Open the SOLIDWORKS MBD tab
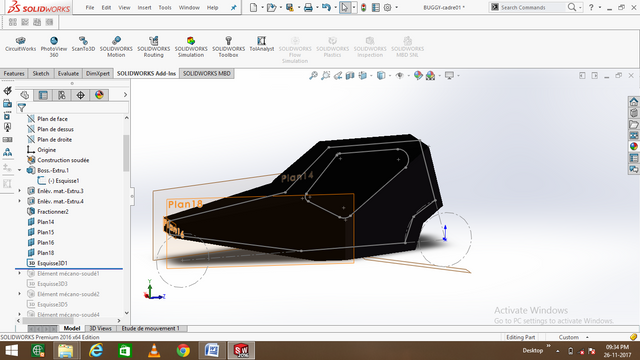 click(207, 73)
